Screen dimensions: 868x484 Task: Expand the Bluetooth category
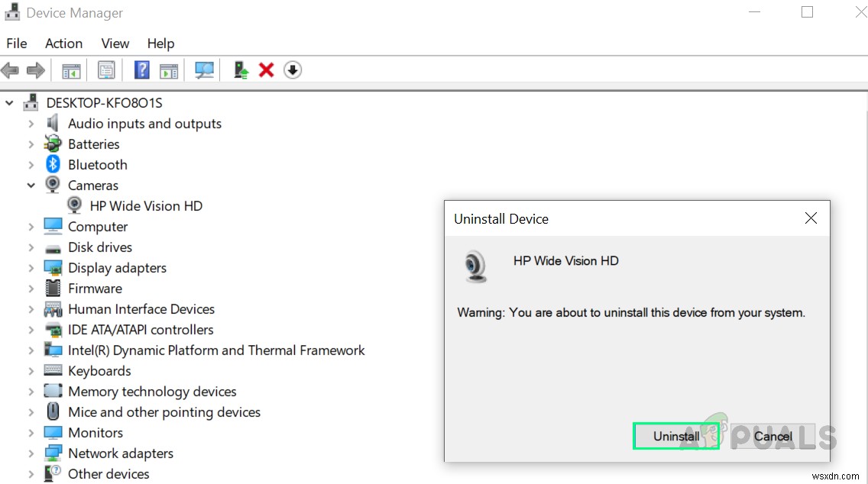pos(31,164)
